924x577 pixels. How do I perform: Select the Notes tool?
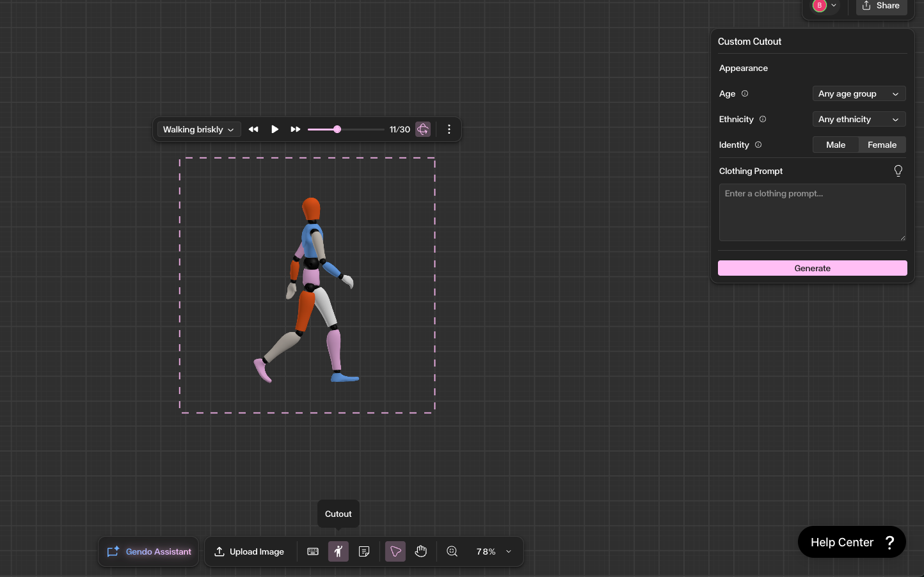[x=364, y=551]
